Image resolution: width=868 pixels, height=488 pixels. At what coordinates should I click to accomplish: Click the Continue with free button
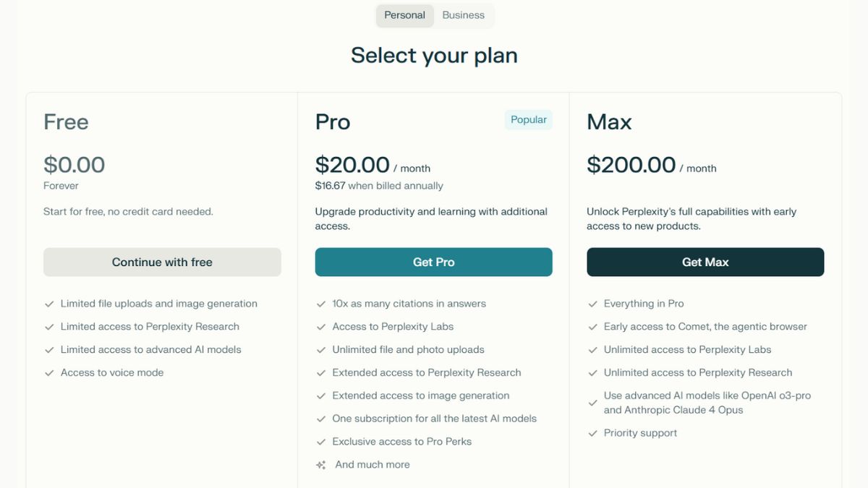(162, 262)
